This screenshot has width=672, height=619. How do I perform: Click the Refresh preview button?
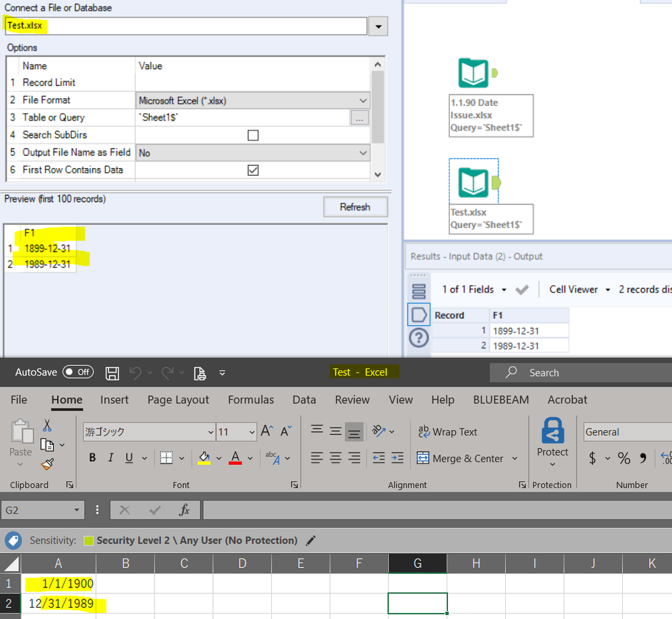click(355, 207)
